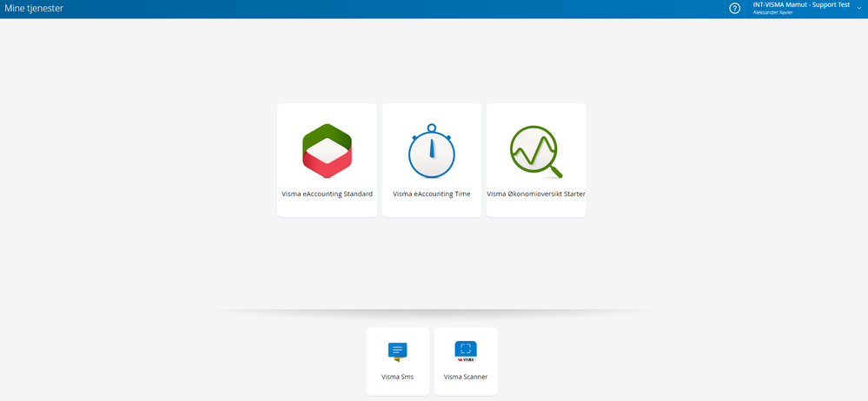Image resolution: width=868 pixels, height=401 pixels.
Task: Expand the account dropdown chevron
Action: pyautogui.click(x=858, y=9)
